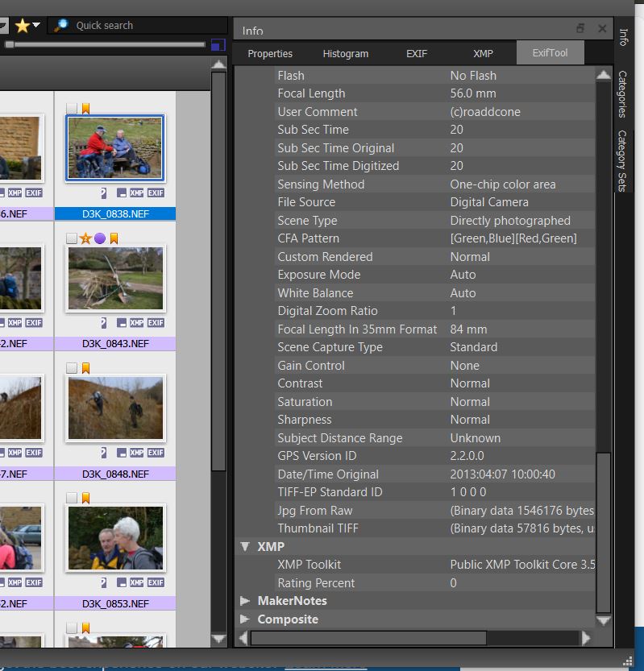The image size is (644, 671).
Task: Tick the checkbox above D3K_0848.NEF thumbnail
Action: tap(72, 368)
